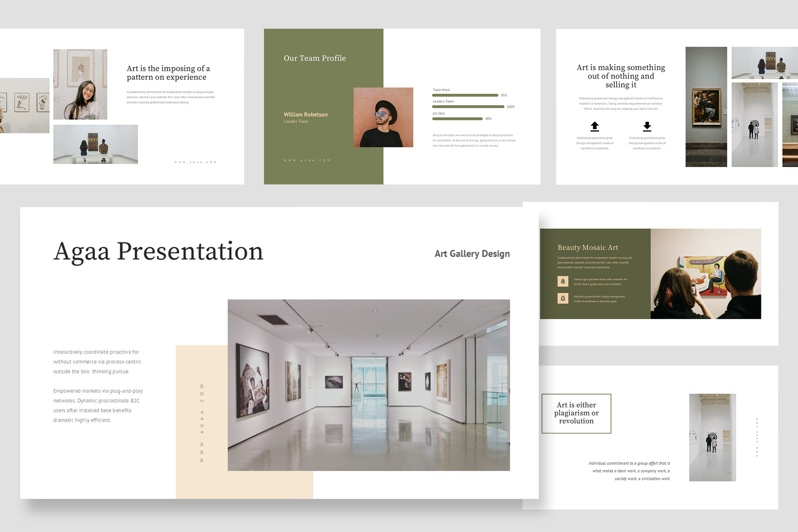This screenshot has width=798, height=532.
Task: Click the Agaa Presentation title text
Action: tap(158, 252)
